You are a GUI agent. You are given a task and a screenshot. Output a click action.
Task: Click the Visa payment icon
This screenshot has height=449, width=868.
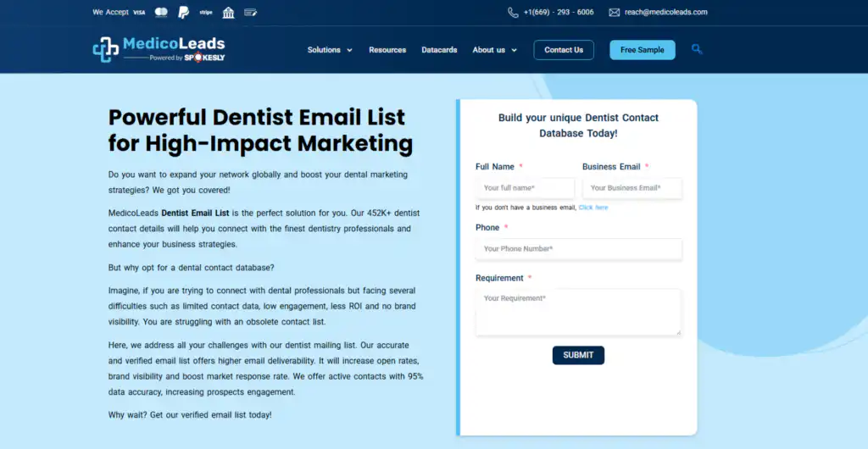click(x=139, y=12)
